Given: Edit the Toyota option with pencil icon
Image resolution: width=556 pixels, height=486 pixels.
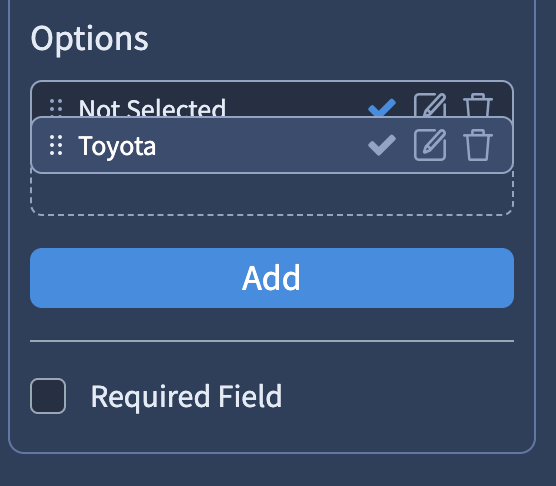Looking at the screenshot, I should [430, 145].
